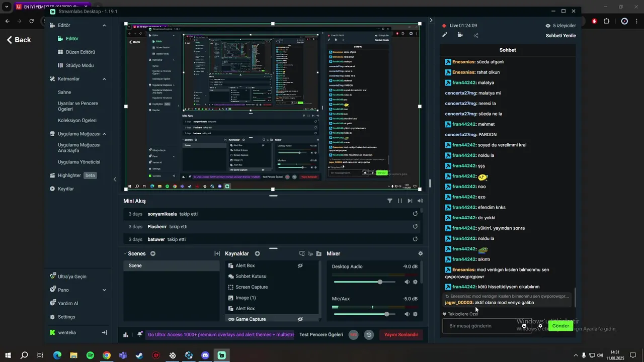Add a new source in Kaynaklar
Viewport: 644px width, 362px height.
pos(257,254)
